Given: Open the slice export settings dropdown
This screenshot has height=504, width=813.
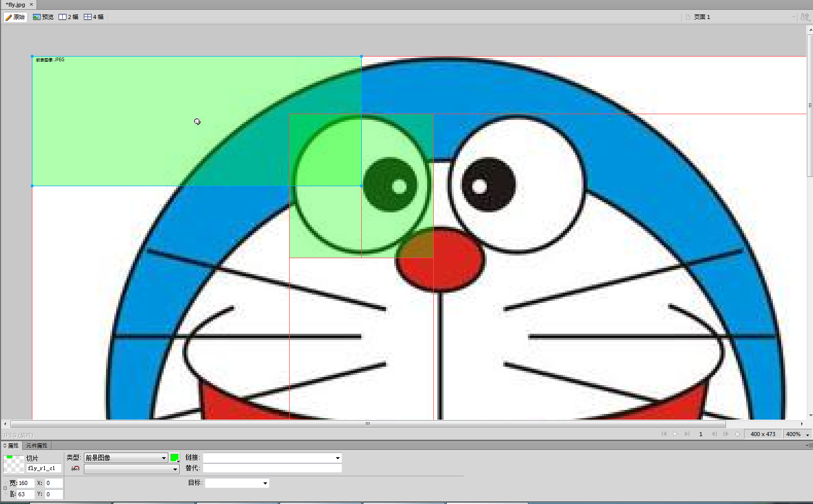Looking at the screenshot, I should click(x=131, y=469).
